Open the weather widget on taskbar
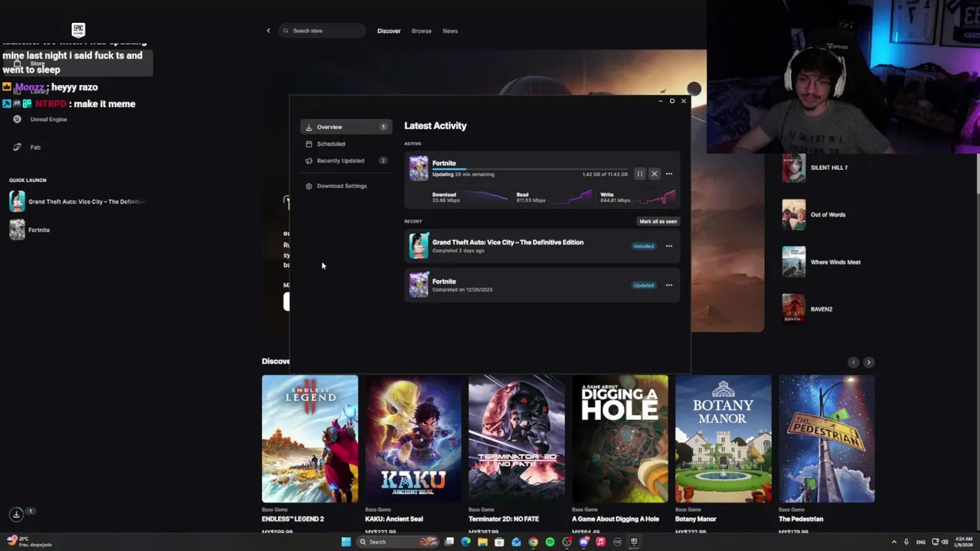 [x=28, y=542]
